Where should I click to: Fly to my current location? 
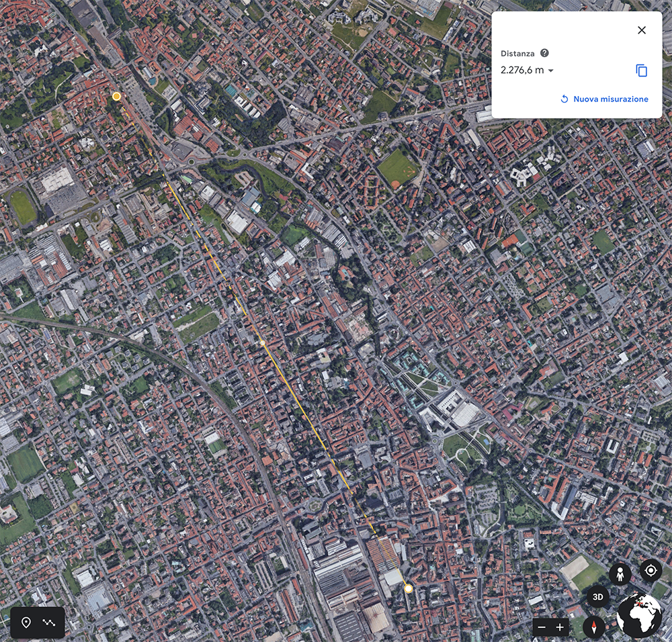[650, 570]
